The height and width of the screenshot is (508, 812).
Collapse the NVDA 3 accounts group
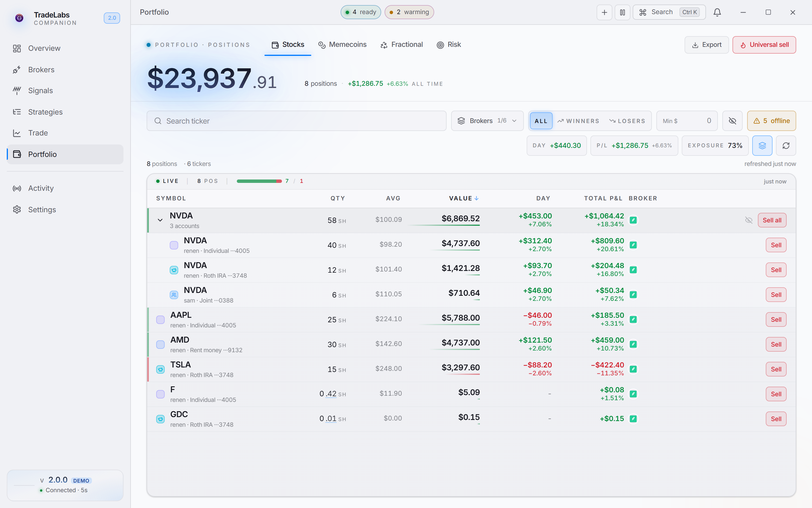coord(160,220)
